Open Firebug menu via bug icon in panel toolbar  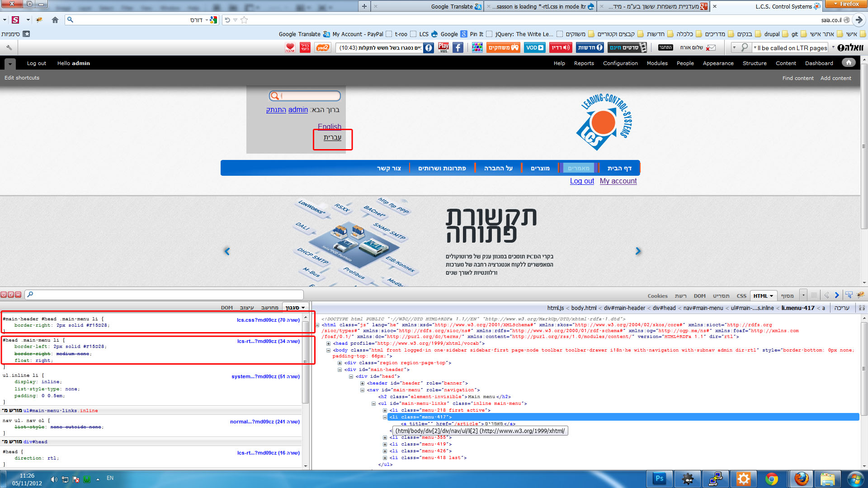[860, 295]
